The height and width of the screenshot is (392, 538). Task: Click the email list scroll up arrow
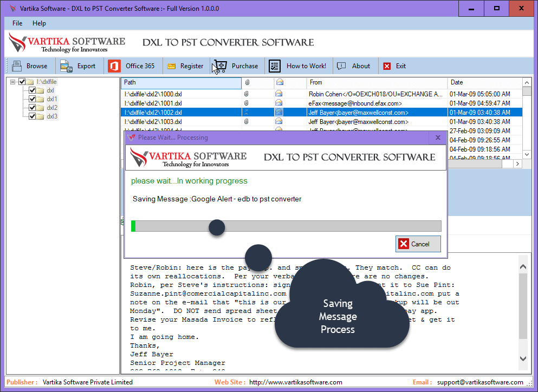527,82
